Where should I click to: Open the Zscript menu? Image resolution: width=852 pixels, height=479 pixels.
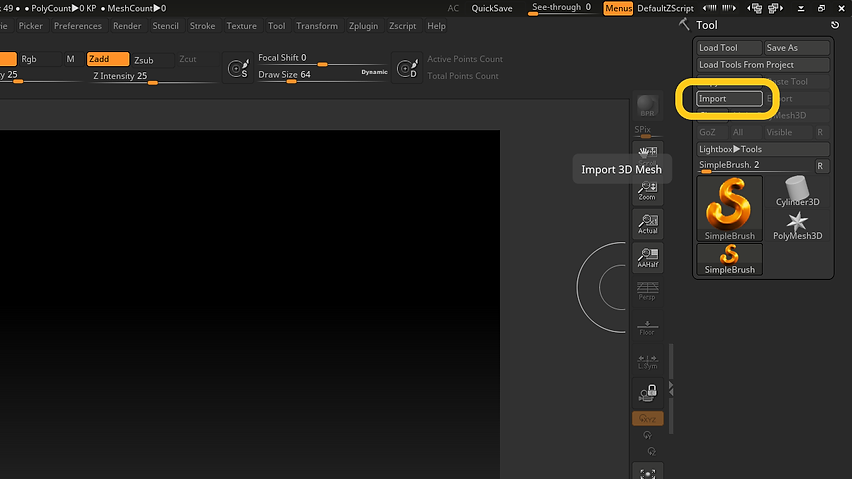coord(402,26)
